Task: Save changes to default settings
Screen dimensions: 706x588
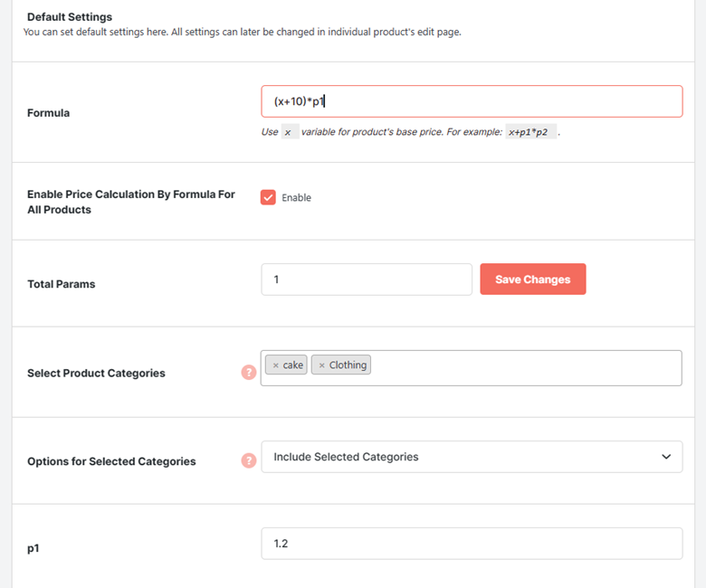Action: point(532,280)
